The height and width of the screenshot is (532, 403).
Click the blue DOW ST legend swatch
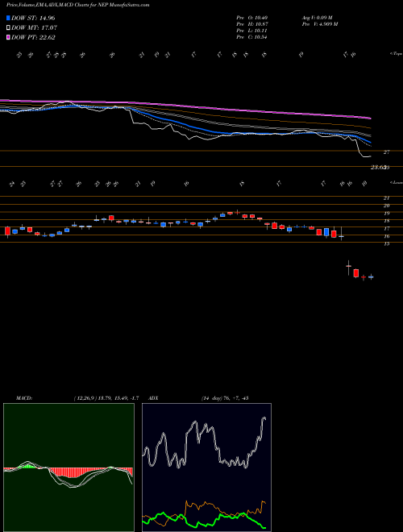[8, 19]
